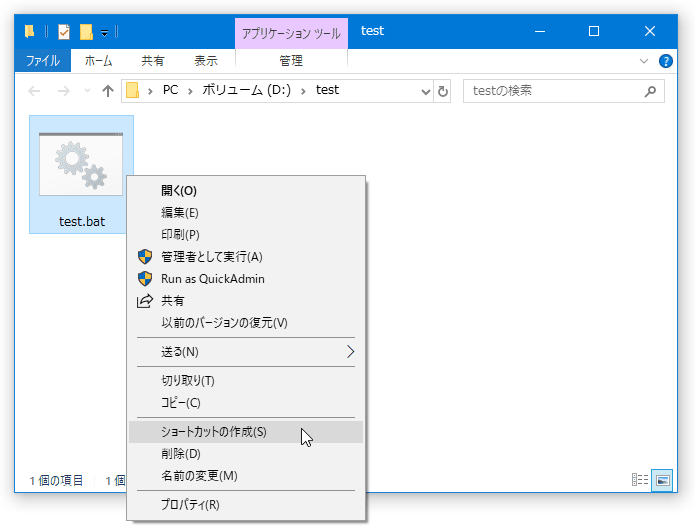Maximize the test Explorer window
The height and width of the screenshot is (531, 695).
[594, 31]
